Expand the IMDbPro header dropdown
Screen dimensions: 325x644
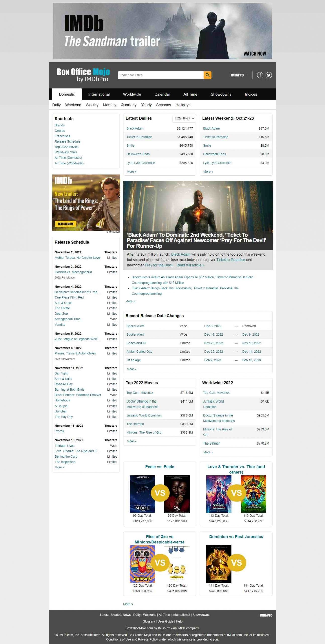239,75
